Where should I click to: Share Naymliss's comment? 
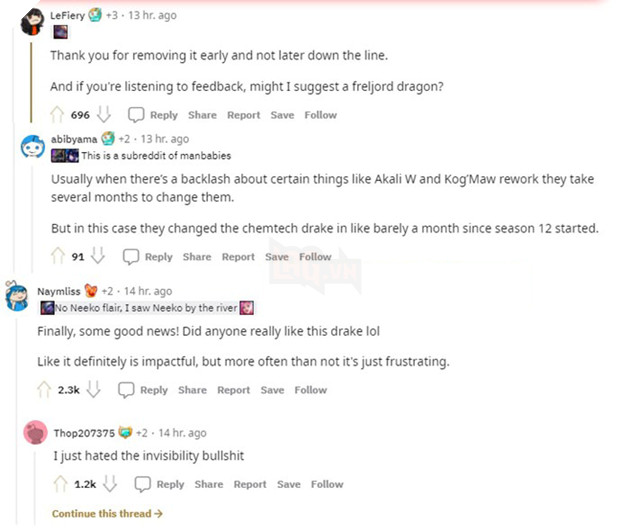pyautogui.click(x=192, y=390)
